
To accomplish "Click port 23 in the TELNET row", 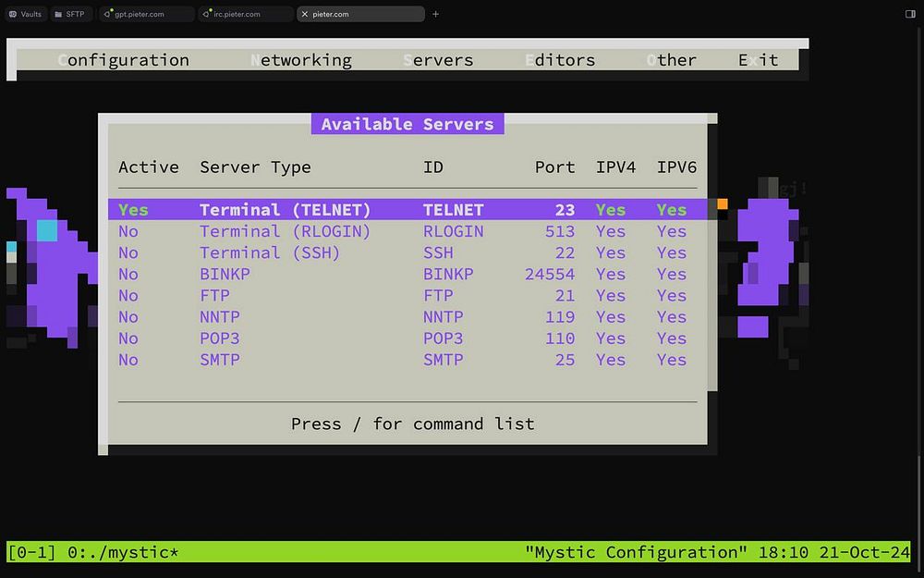I will [x=565, y=210].
